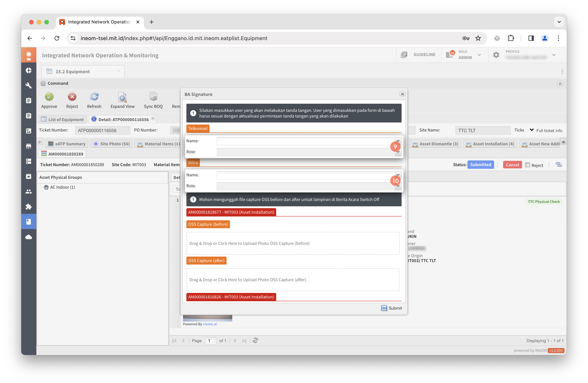The image size is (588, 383).
Task: Click the Submitted status badge
Action: pos(480,165)
